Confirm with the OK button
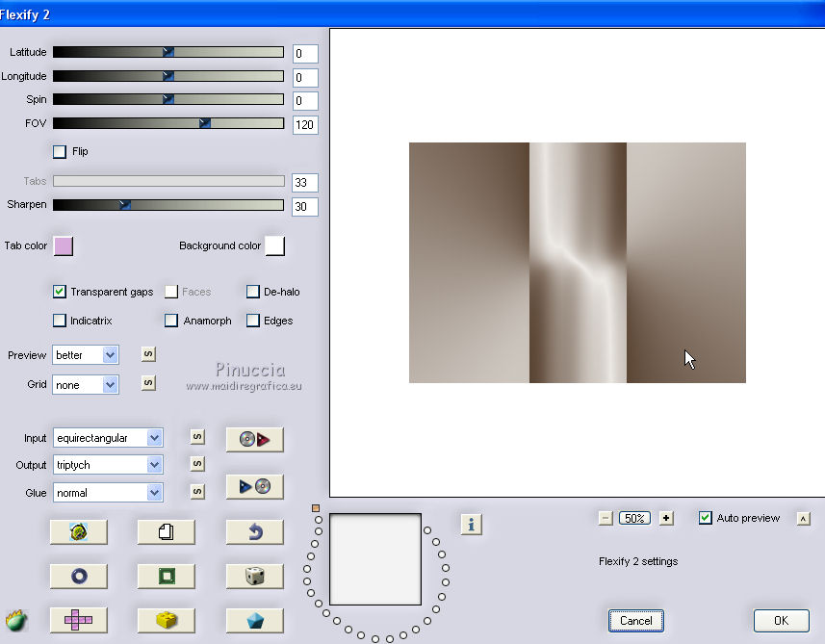This screenshot has width=825, height=644. tap(782, 621)
